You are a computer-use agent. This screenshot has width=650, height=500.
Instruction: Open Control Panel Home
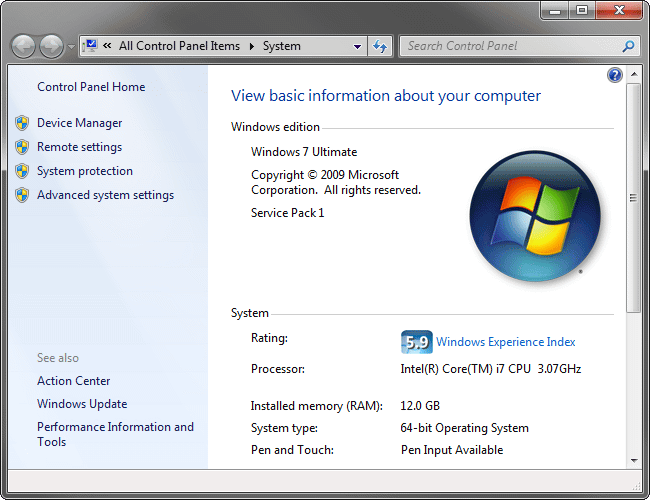[91, 87]
